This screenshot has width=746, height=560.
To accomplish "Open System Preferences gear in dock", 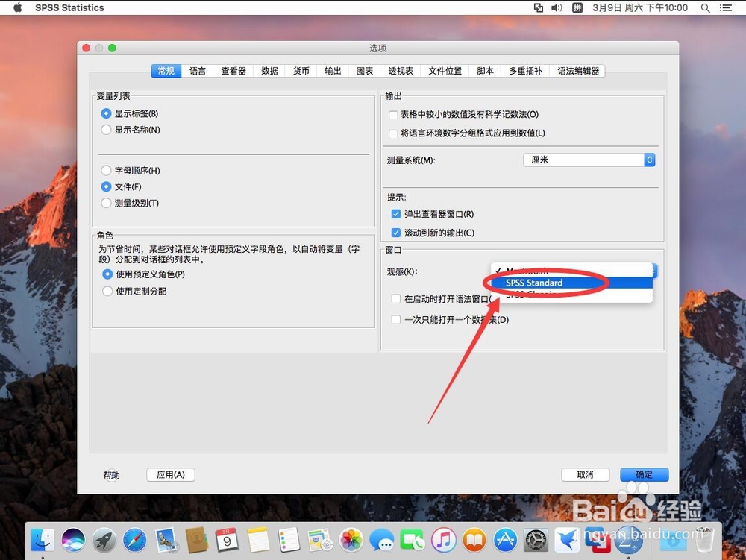I will coord(536,540).
